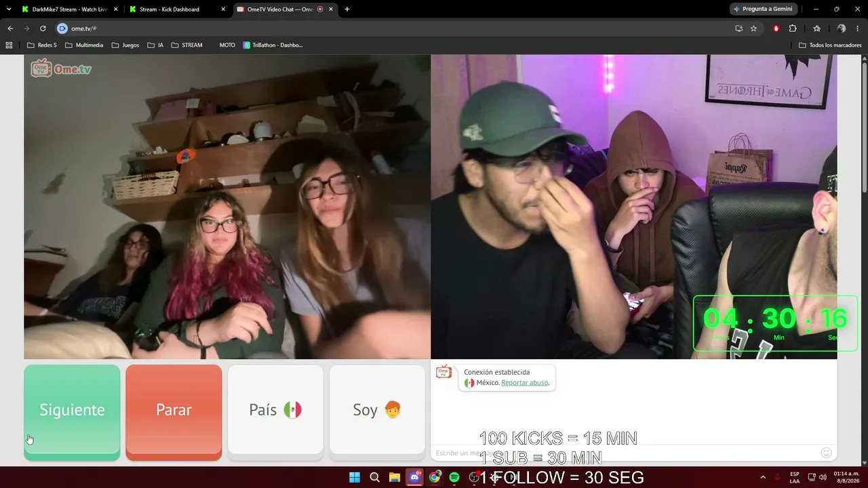Click the Conexión establecida status text
The image size is (868, 488).
497,372
